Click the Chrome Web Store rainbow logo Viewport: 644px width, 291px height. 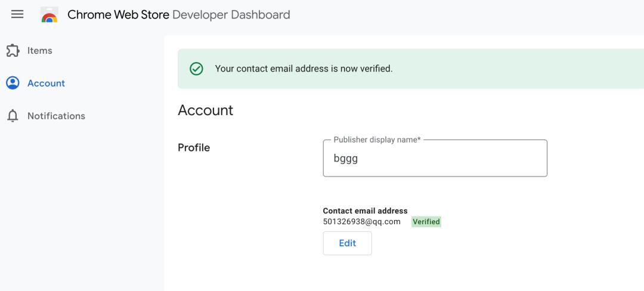click(x=49, y=16)
